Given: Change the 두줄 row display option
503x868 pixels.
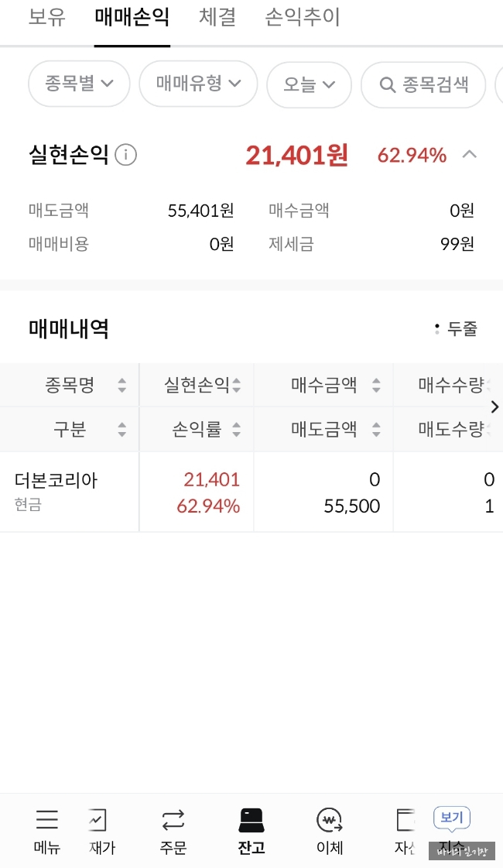Looking at the screenshot, I should [456, 329].
